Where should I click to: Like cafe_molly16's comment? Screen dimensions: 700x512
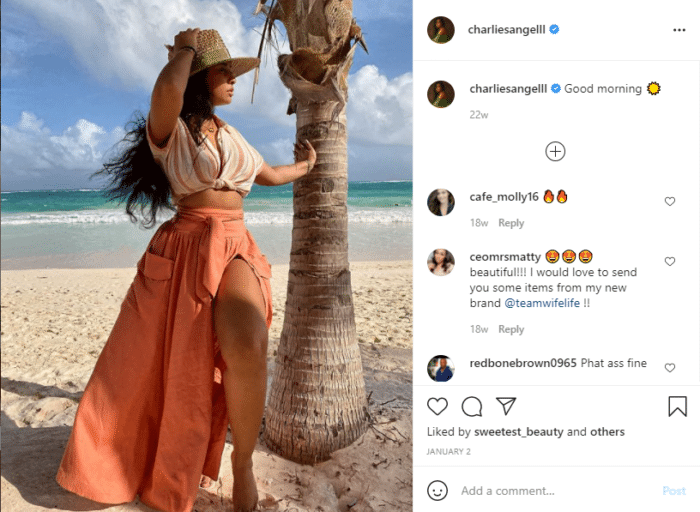click(670, 201)
